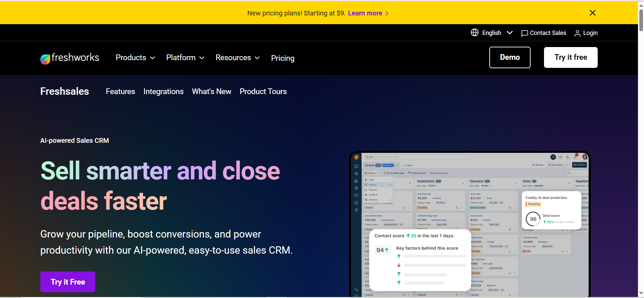Expand the Resources menu
Image resolution: width=644 pixels, height=298 pixels.
point(238,58)
